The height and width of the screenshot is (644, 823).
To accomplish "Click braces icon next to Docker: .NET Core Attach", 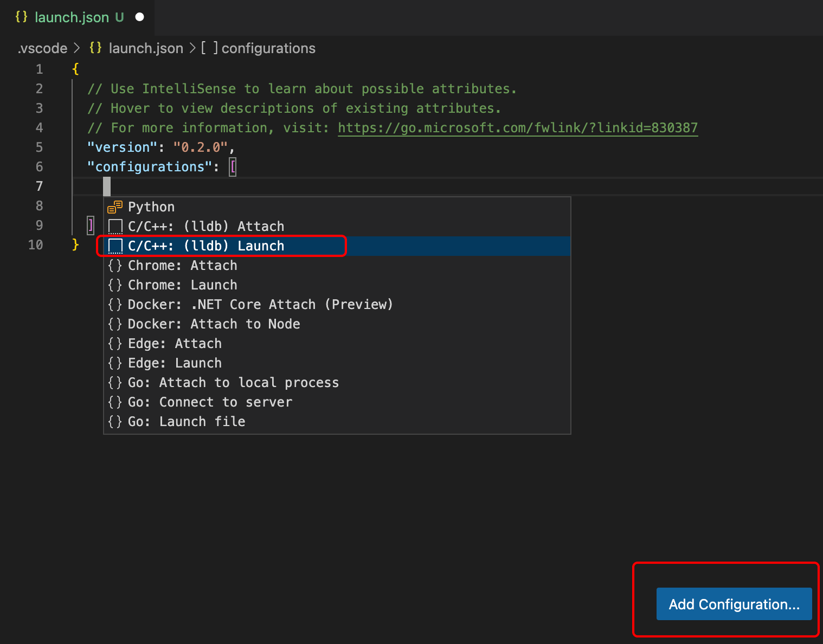I will 115,305.
